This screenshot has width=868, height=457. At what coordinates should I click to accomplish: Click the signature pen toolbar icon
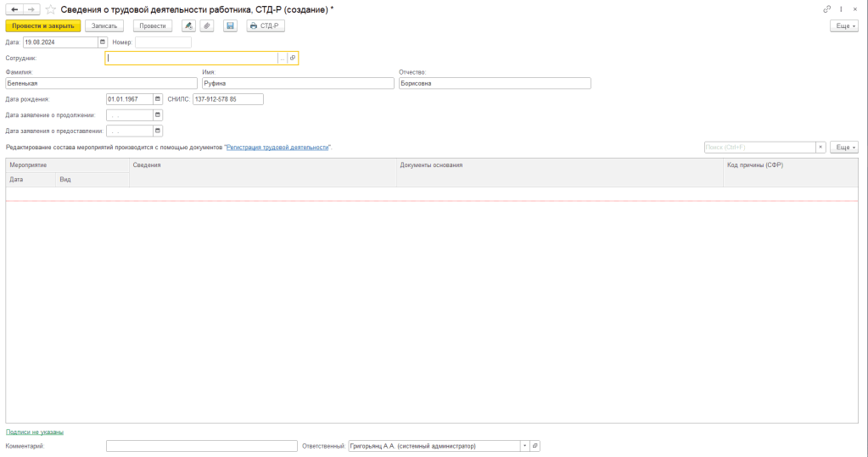188,26
